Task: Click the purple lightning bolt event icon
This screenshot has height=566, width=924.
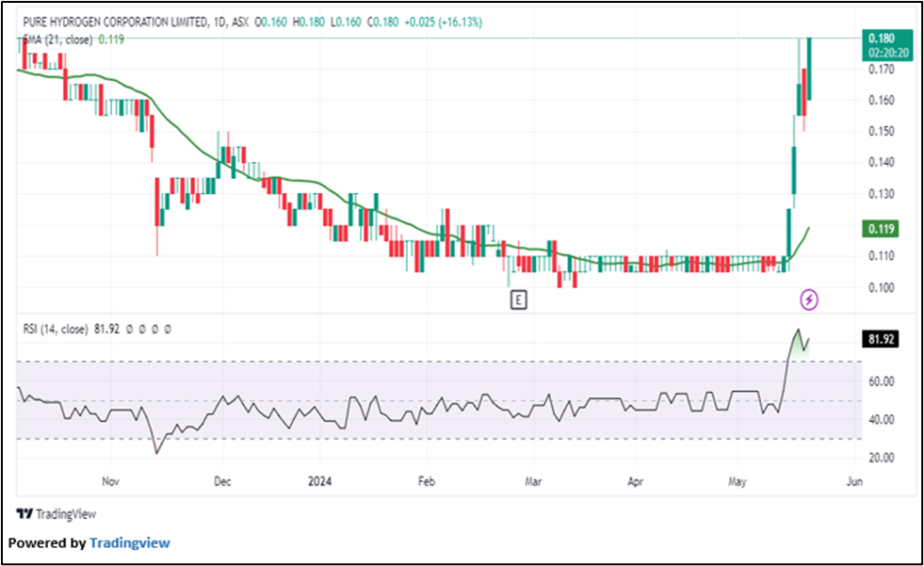Action: click(809, 299)
